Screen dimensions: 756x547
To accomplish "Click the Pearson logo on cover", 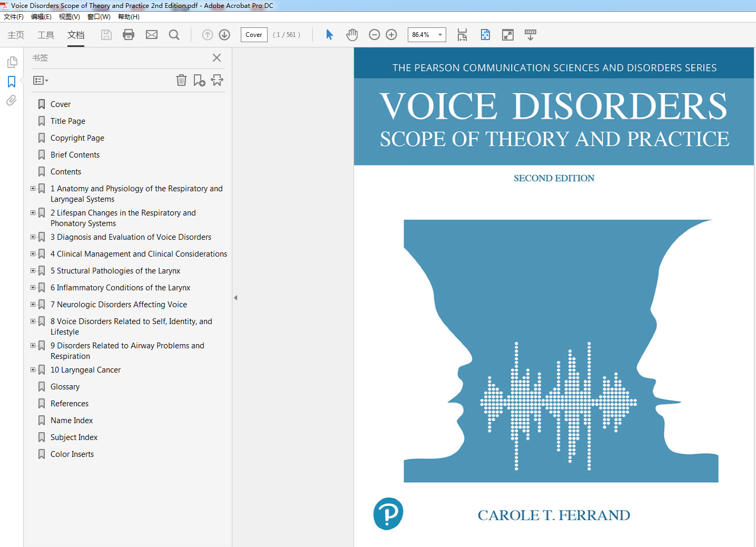I will (388, 514).
